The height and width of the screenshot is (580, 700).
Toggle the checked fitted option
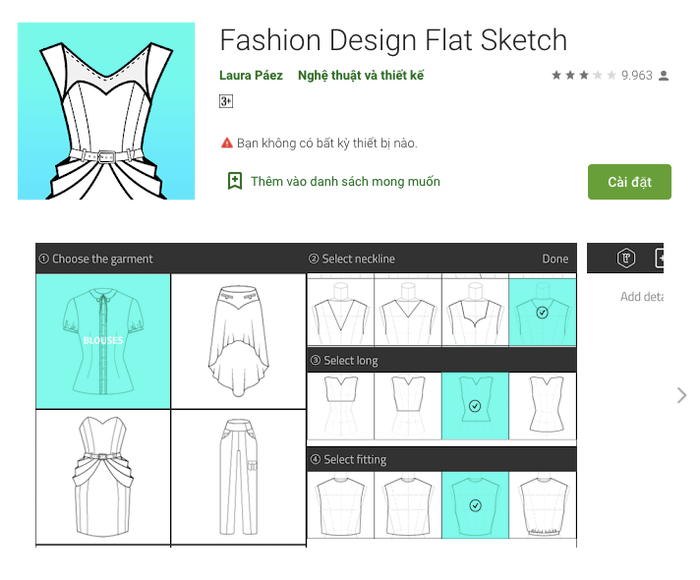(x=475, y=505)
